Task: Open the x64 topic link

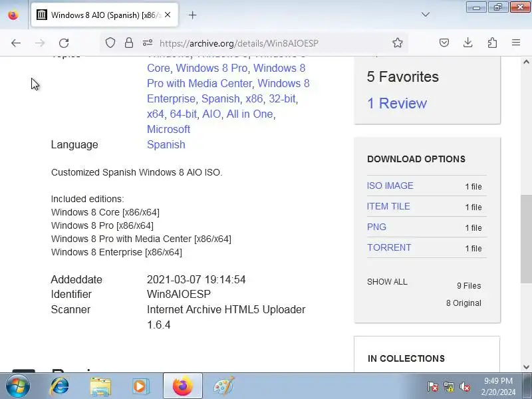Action: pos(156,114)
